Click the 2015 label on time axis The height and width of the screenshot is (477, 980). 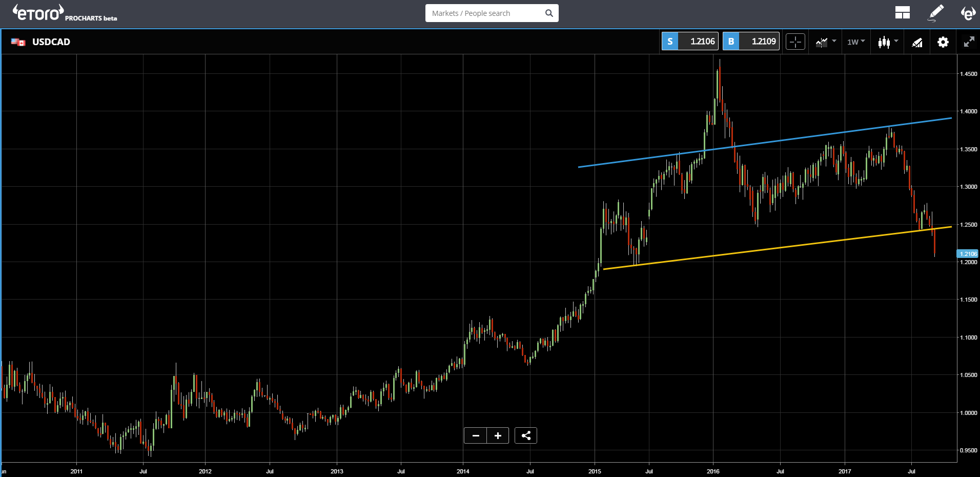[595, 471]
